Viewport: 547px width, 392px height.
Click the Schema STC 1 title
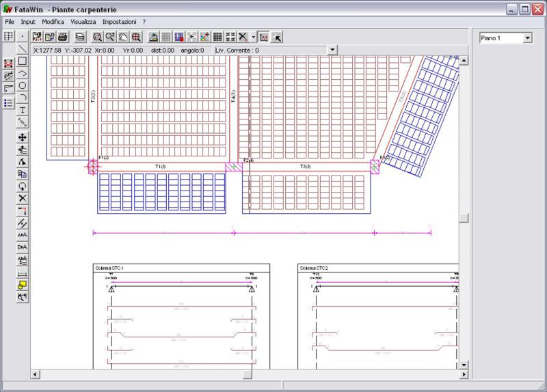(109, 268)
